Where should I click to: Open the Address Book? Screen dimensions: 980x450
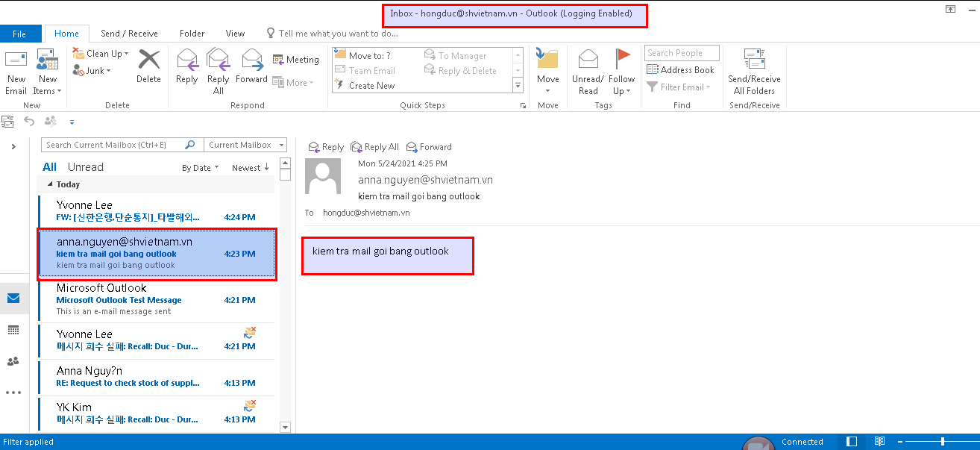(680, 70)
